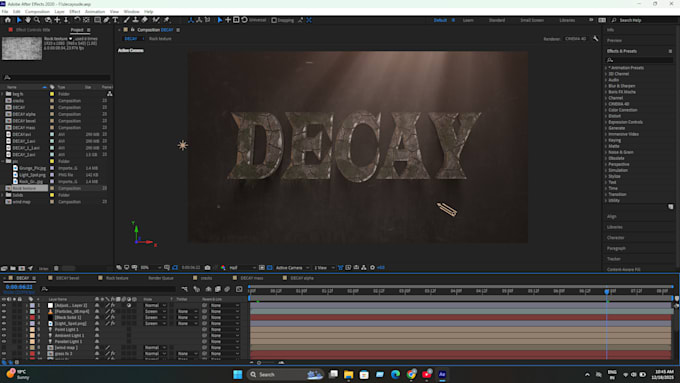
Task: Switch to the Render Queue tab
Action: pos(161,278)
